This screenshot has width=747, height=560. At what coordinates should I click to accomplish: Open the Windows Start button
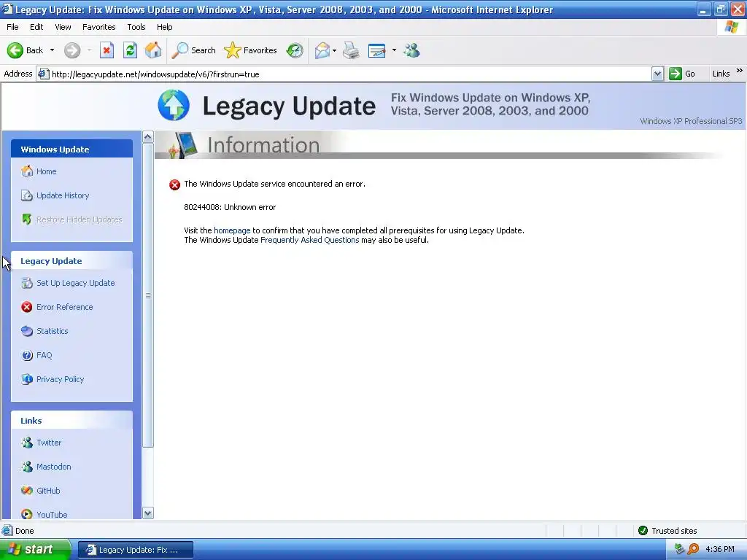(x=35, y=550)
